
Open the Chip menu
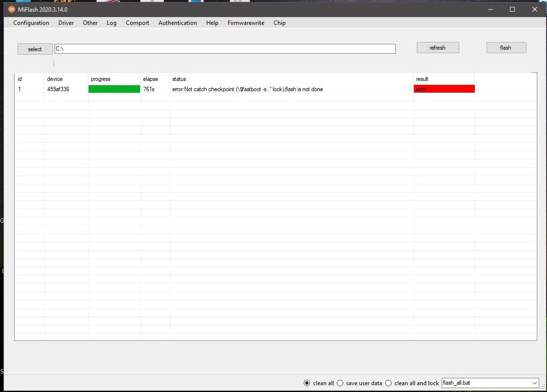pos(279,22)
